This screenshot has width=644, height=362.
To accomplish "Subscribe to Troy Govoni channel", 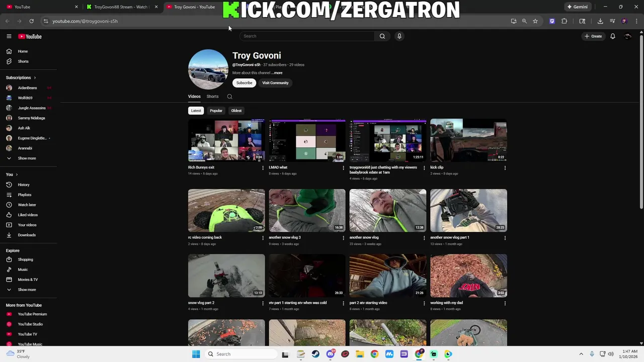I will (244, 83).
